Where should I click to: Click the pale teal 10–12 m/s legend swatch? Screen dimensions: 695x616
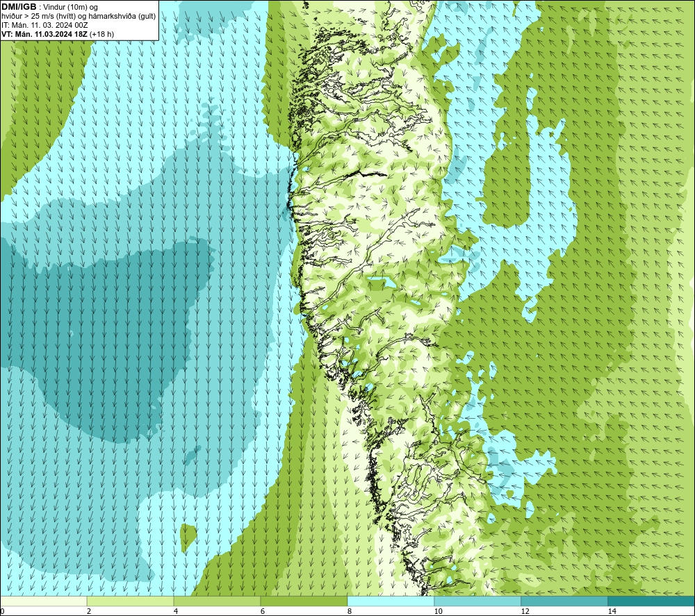[x=477, y=601]
